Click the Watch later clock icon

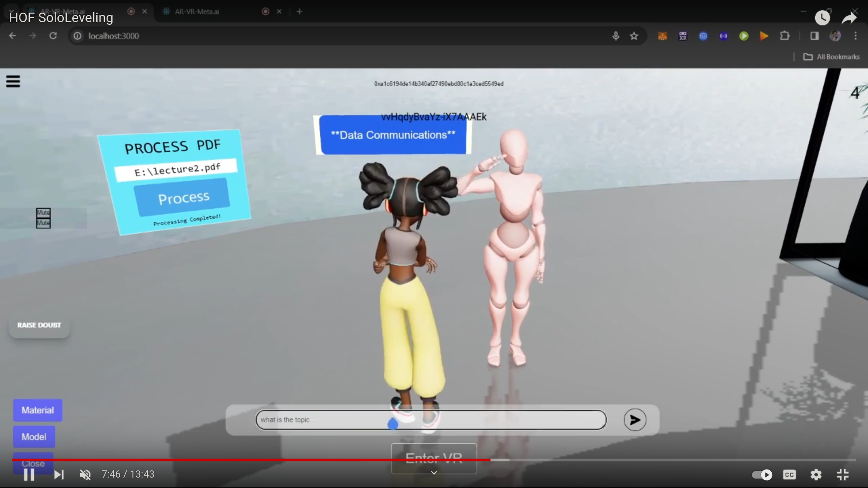[x=822, y=18]
